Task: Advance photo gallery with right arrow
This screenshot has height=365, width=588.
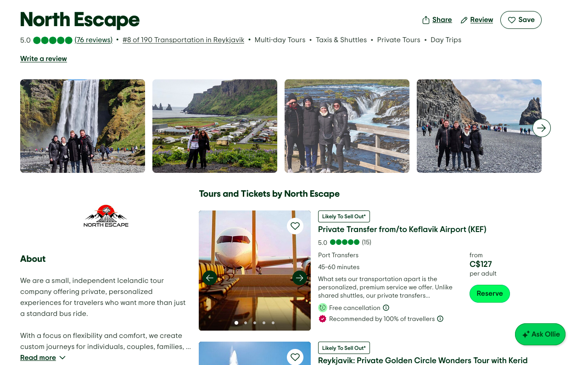Action: [542, 128]
